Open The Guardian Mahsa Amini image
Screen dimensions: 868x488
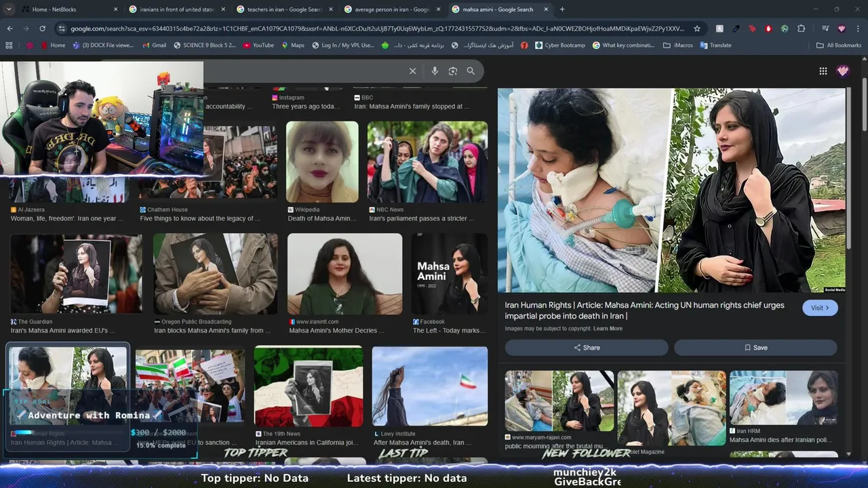click(x=77, y=274)
